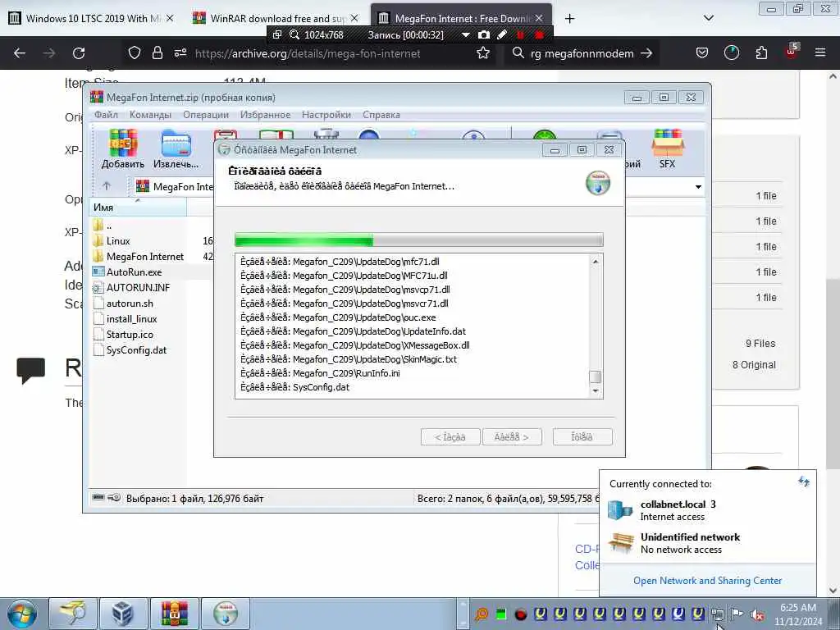This screenshot has height=630, width=840.
Task: Click the Firefox extensions puzzle icon
Action: click(761, 53)
